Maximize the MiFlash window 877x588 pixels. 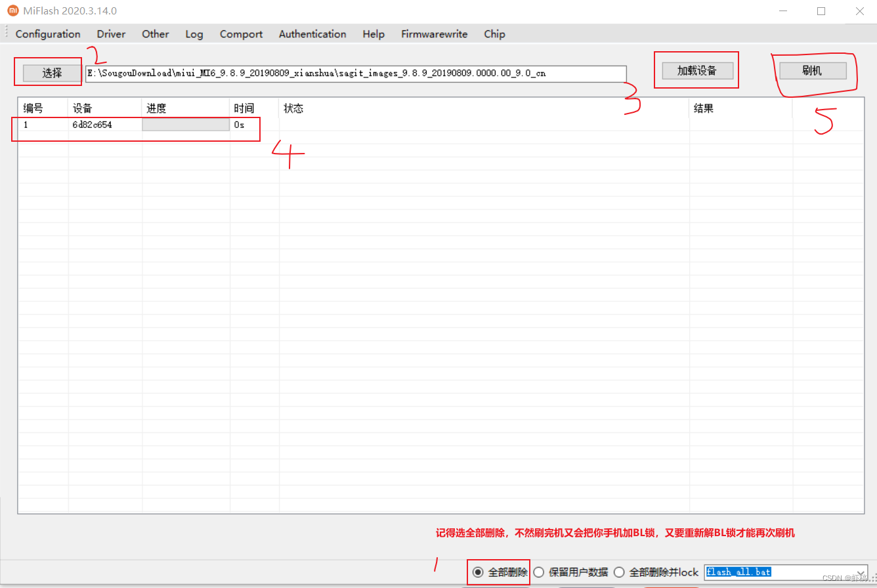point(821,11)
